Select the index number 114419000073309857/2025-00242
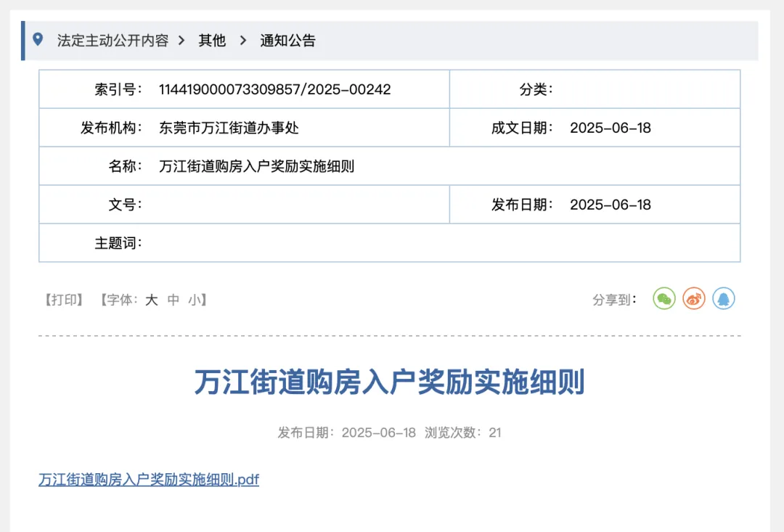The height and width of the screenshot is (532, 784). [x=274, y=89]
